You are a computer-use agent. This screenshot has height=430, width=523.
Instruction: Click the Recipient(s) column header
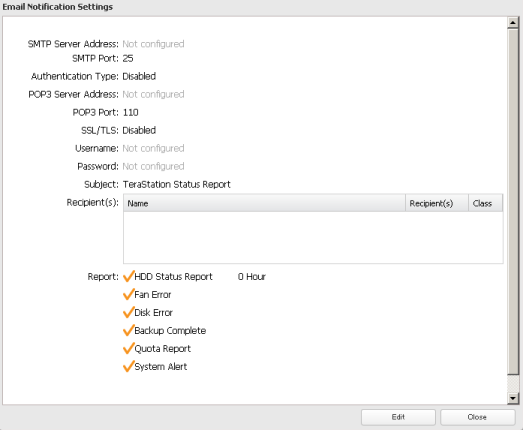coord(437,203)
